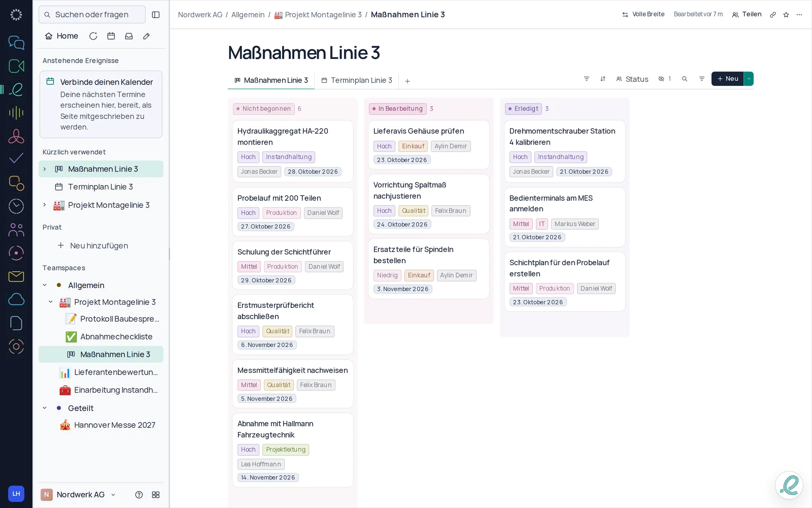
Task: Open Hannover Messe 2027 page in sidebar
Action: 108,425
